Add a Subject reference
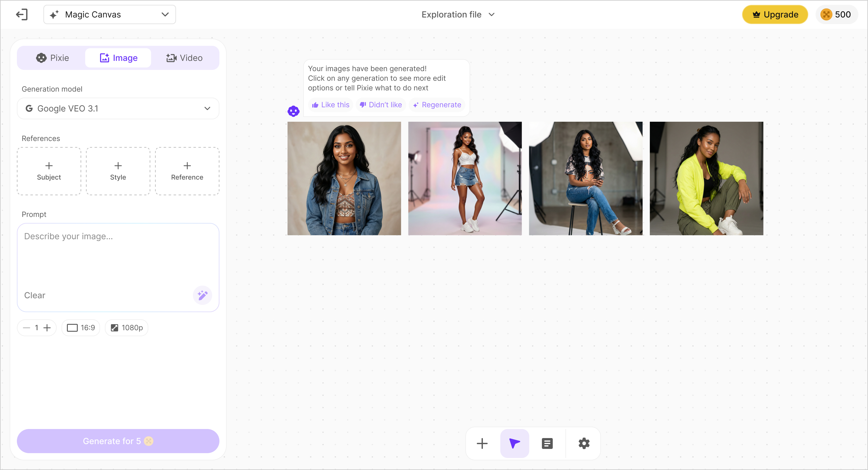This screenshot has width=868, height=470. point(49,171)
